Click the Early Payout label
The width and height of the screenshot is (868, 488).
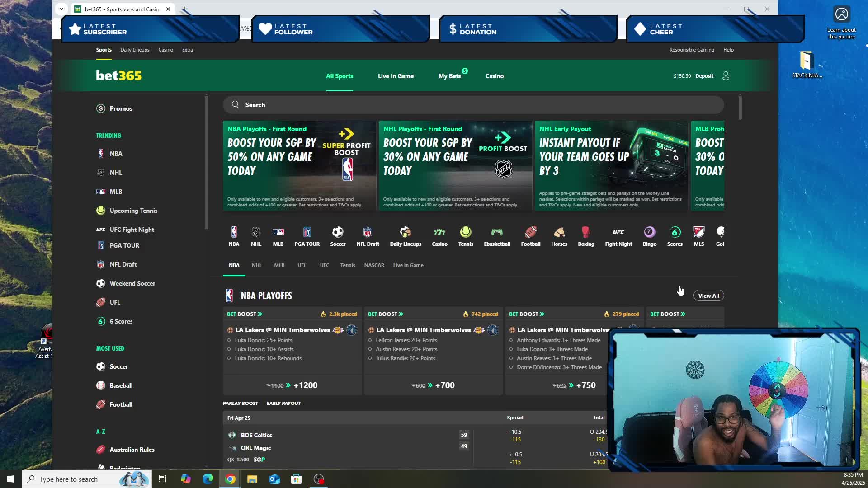[283, 403]
